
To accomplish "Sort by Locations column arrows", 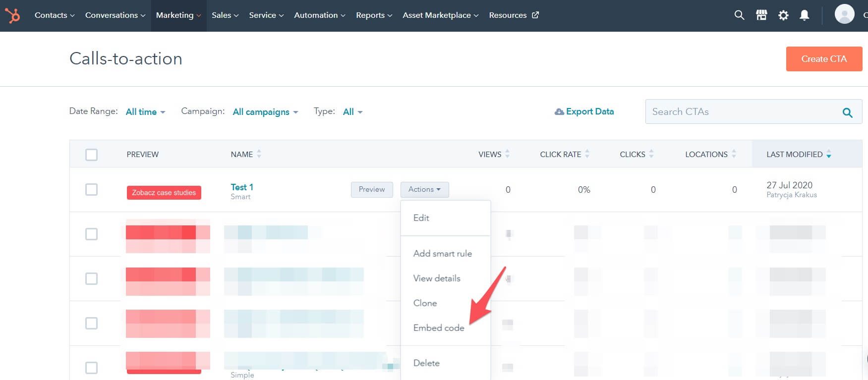I will click(x=734, y=154).
